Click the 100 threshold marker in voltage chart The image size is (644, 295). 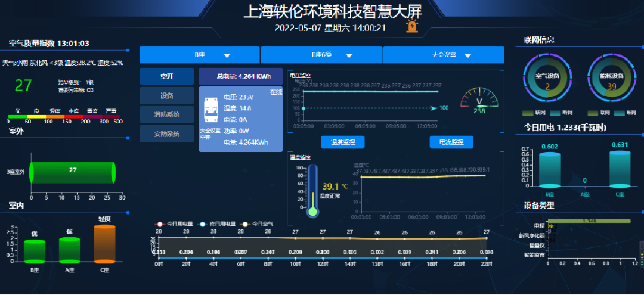[x=444, y=108]
